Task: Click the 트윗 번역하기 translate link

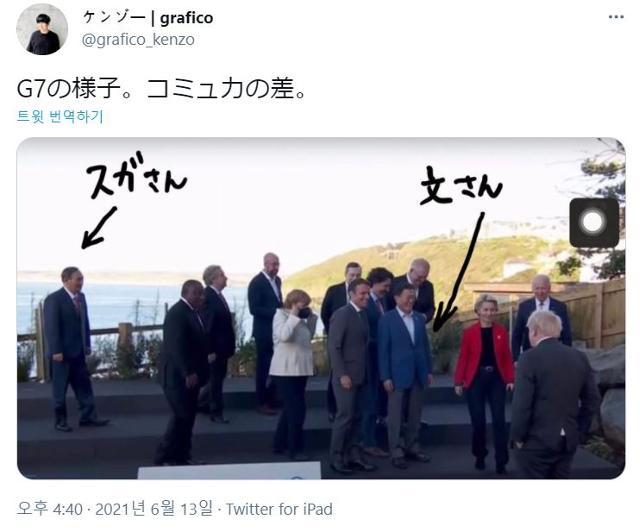Action: point(60,116)
